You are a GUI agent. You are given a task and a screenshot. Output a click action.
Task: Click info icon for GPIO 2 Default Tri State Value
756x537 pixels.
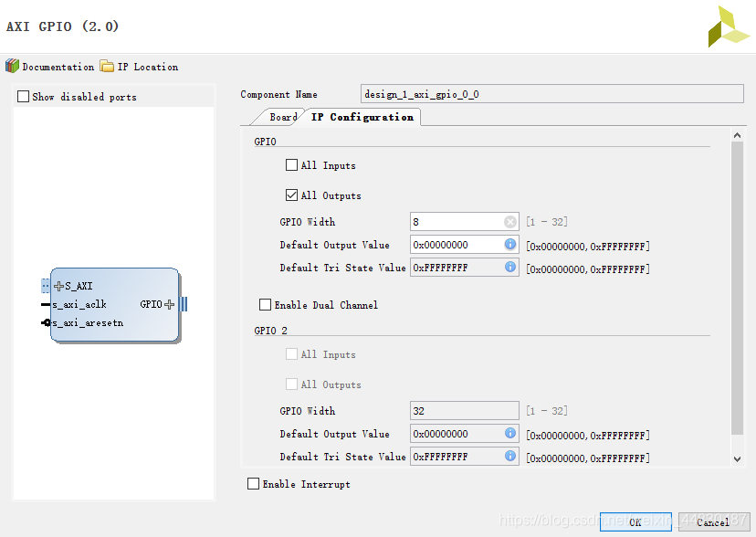[510, 456]
